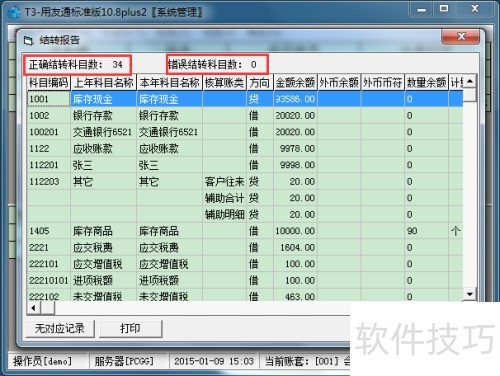Image resolution: width=500 pixels, height=376 pixels.
Task: Click 张三 in the 上年科目名称 column
Action: (104, 165)
